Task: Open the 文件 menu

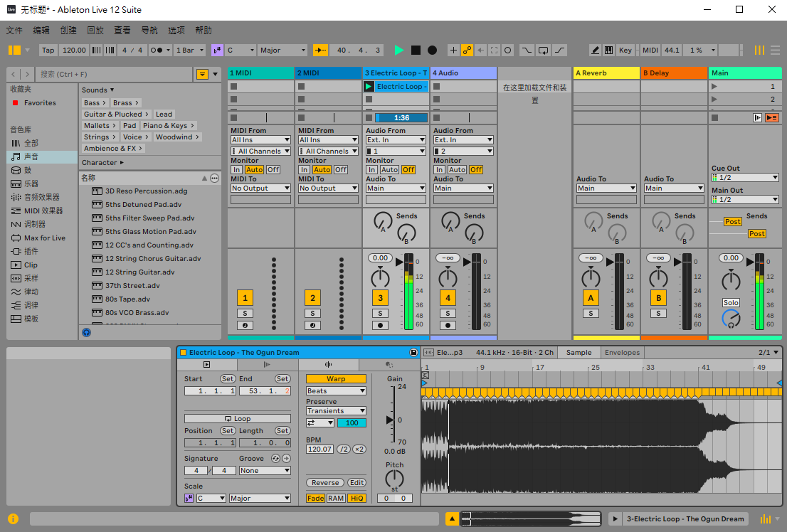Action: [14, 30]
